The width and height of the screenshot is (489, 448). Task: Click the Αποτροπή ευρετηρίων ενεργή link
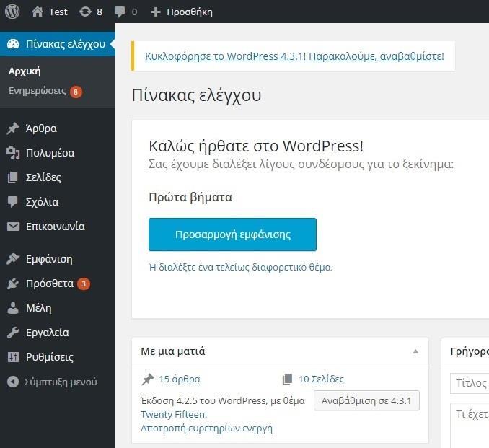tap(206, 428)
